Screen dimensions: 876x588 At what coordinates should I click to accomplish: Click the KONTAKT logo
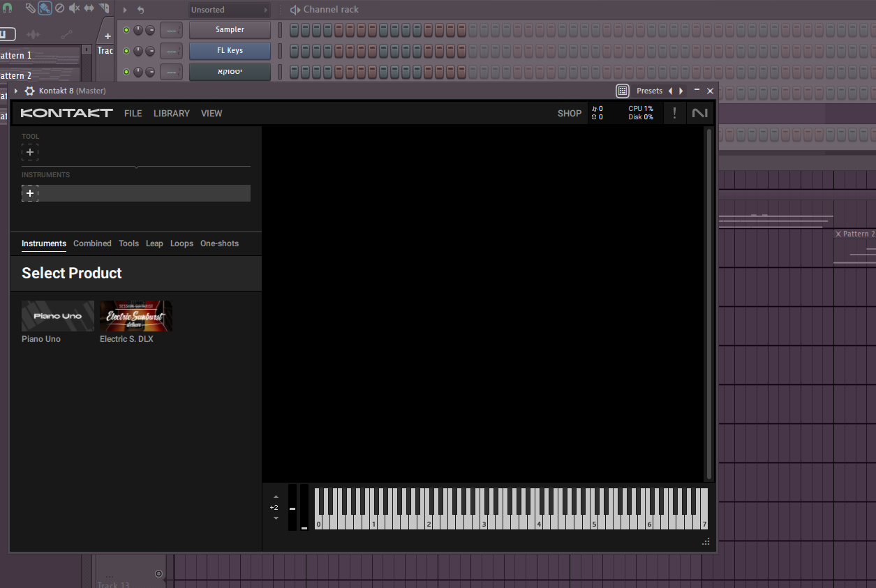pyautogui.click(x=66, y=113)
